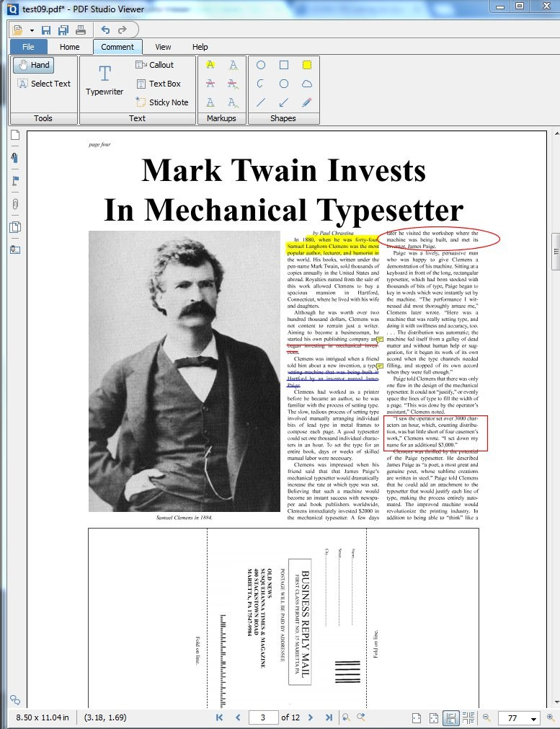
Task: Go to the next page
Action: click(x=311, y=717)
